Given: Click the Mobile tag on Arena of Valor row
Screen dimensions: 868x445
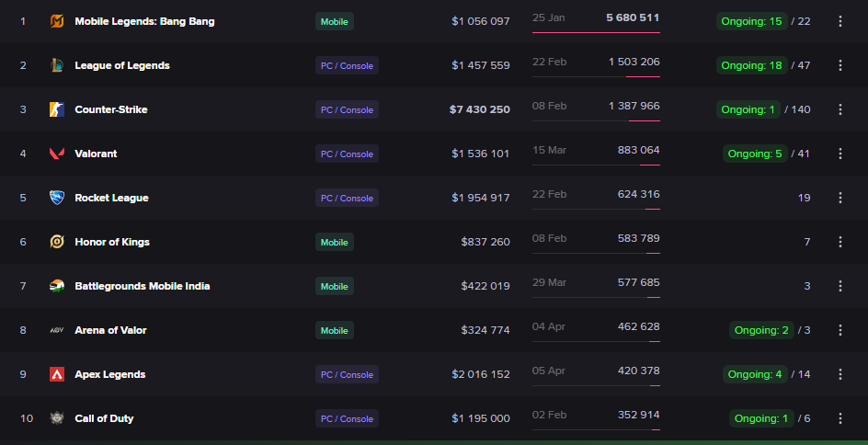Looking at the screenshot, I should click(x=335, y=330).
